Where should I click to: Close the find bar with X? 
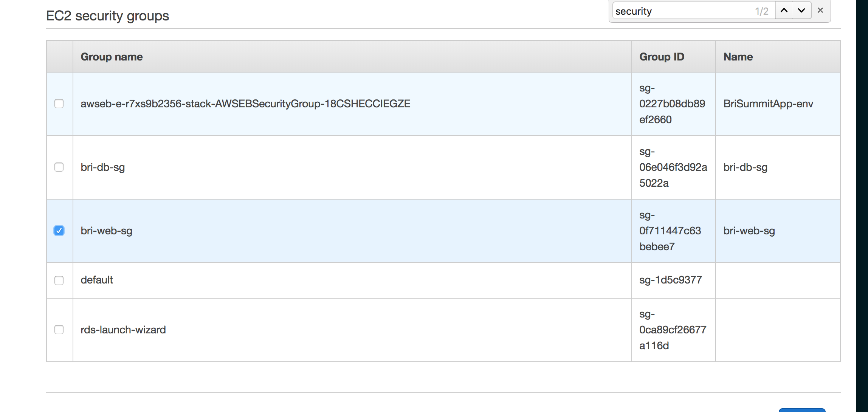(820, 11)
